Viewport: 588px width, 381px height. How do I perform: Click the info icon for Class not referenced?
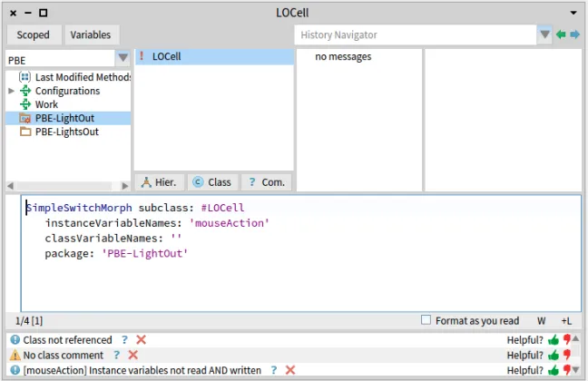point(15,340)
